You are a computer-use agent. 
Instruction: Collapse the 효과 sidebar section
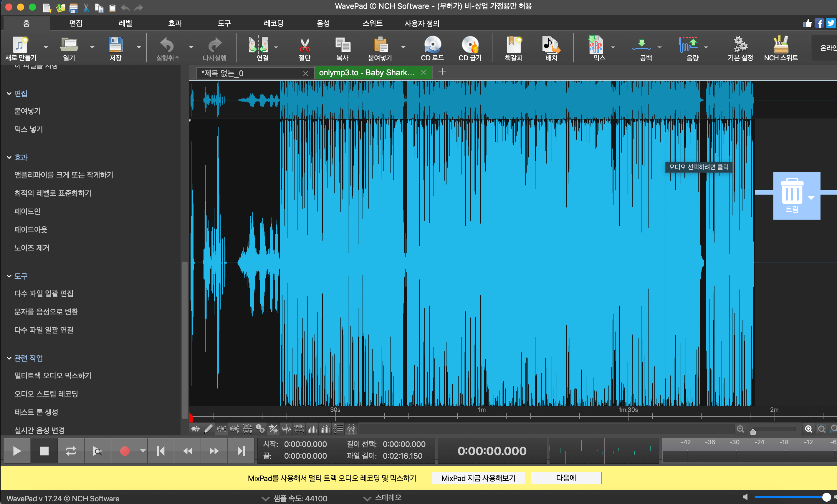(x=9, y=157)
